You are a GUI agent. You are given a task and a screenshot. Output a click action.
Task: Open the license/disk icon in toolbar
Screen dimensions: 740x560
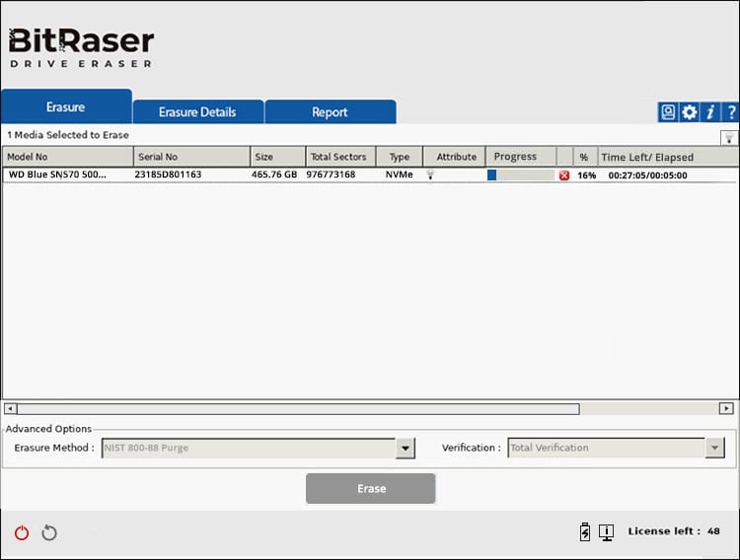point(668,112)
